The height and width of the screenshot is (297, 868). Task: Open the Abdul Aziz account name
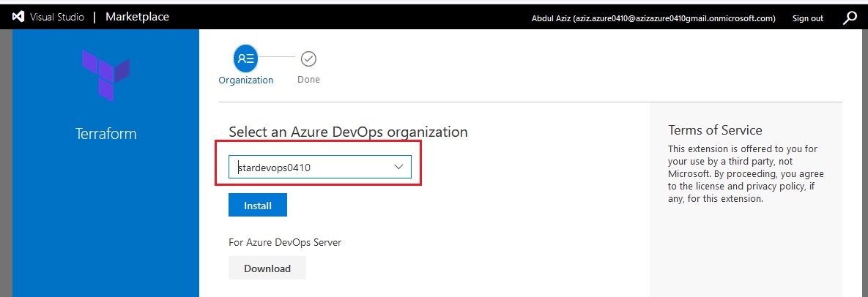click(654, 18)
